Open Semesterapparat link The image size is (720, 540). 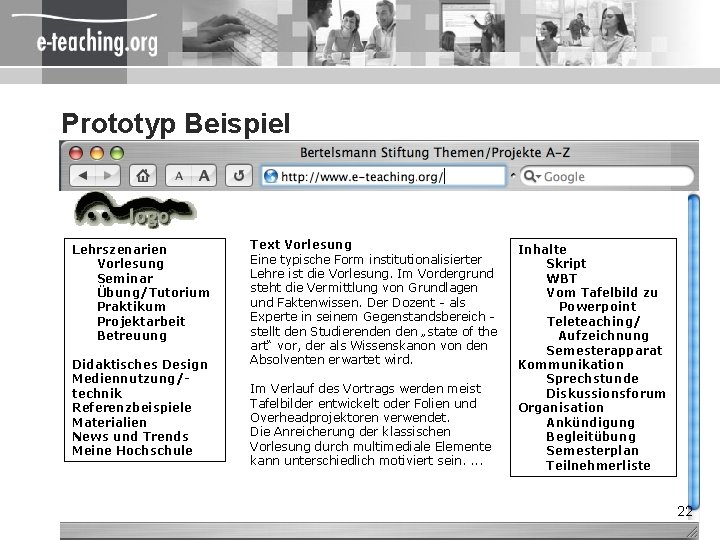pos(604,350)
